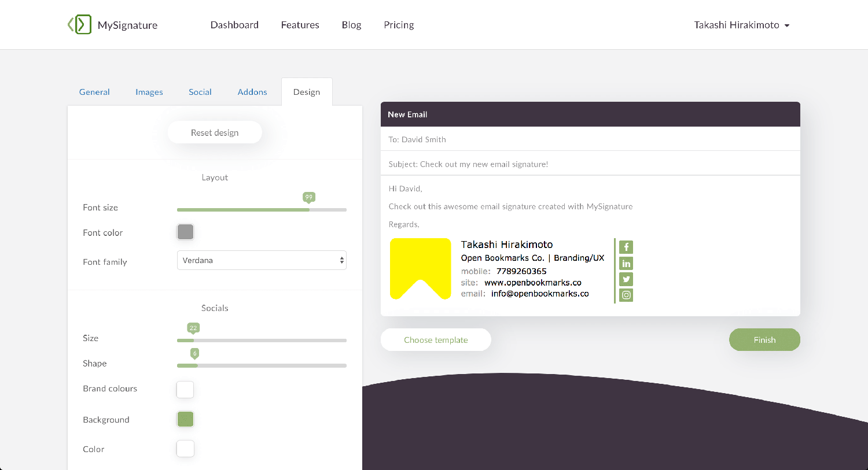
Task: Open the Features page
Action: click(x=300, y=25)
